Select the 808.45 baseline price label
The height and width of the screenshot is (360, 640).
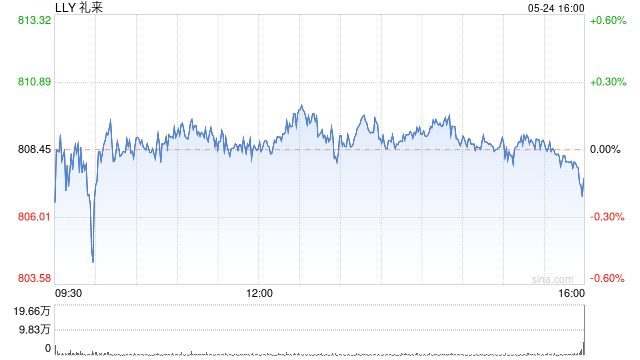34,149
